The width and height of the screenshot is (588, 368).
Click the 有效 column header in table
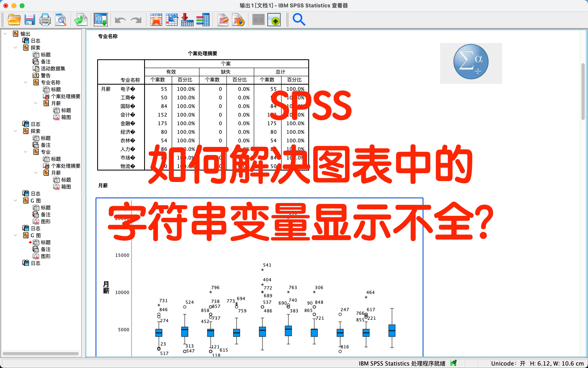171,72
